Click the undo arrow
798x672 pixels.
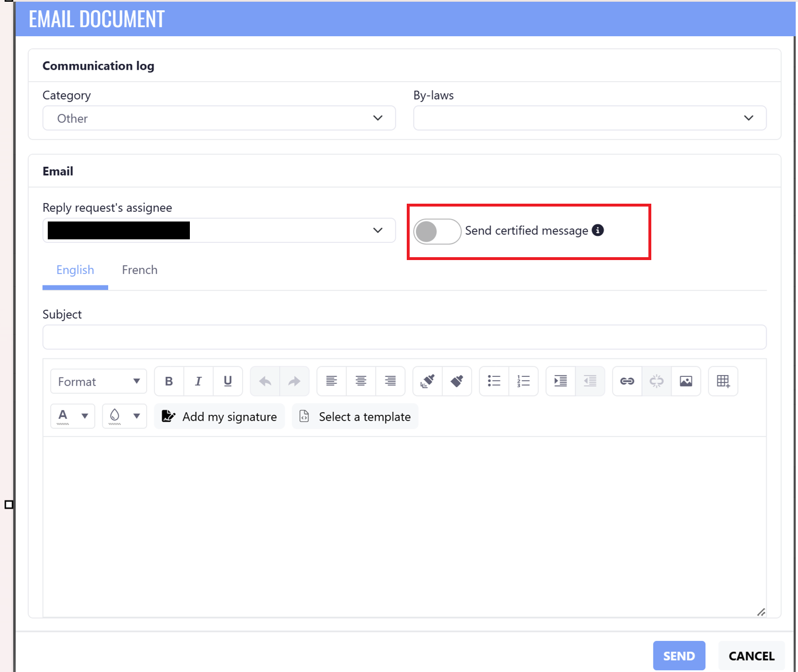point(265,381)
